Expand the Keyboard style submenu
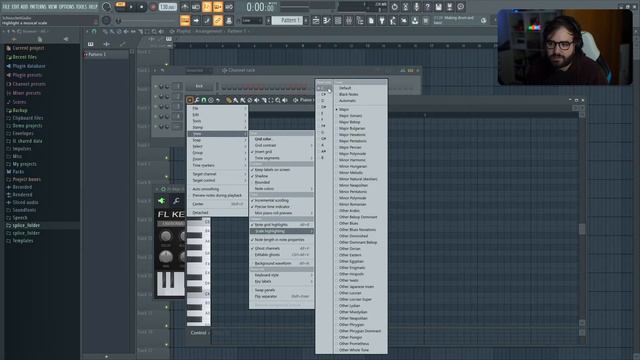The width and height of the screenshot is (640, 360). pyautogui.click(x=282, y=275)
